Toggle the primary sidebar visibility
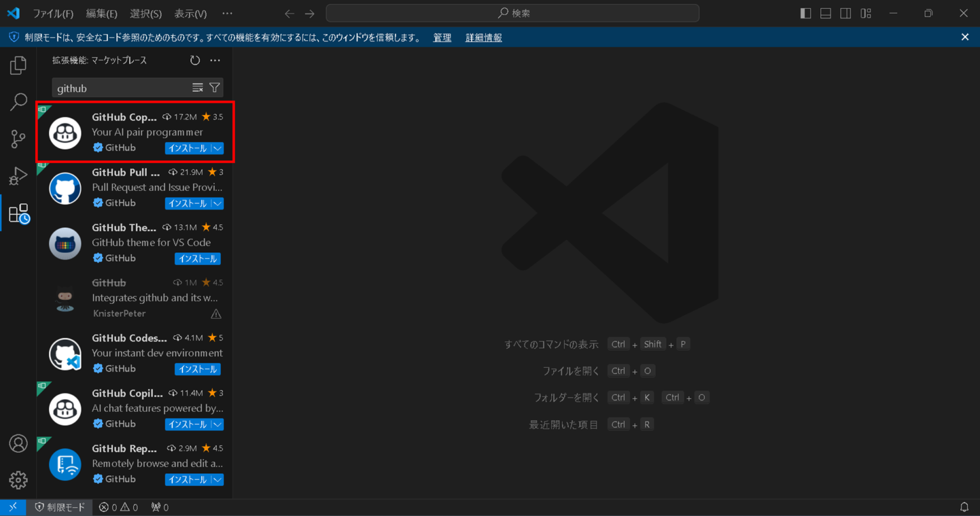Image resolution: width=980 pixels, height=516 pixels. [805, 13]
